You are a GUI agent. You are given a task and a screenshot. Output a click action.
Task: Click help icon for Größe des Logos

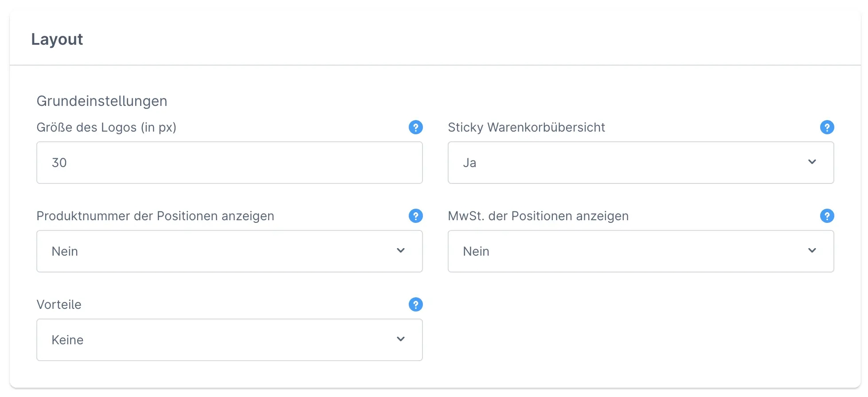pyautogui.click(x=415, y=128)
